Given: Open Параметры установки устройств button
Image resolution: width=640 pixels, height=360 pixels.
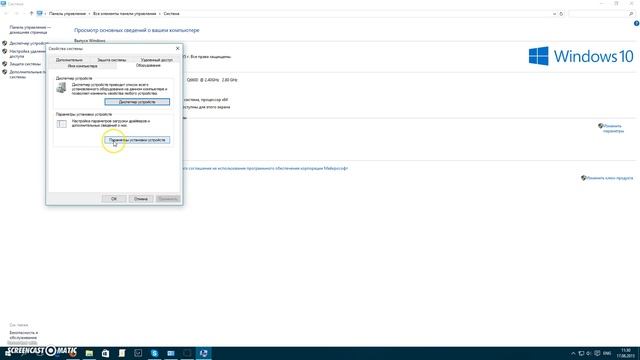Looking at the screenshot, I should [137, 140].
